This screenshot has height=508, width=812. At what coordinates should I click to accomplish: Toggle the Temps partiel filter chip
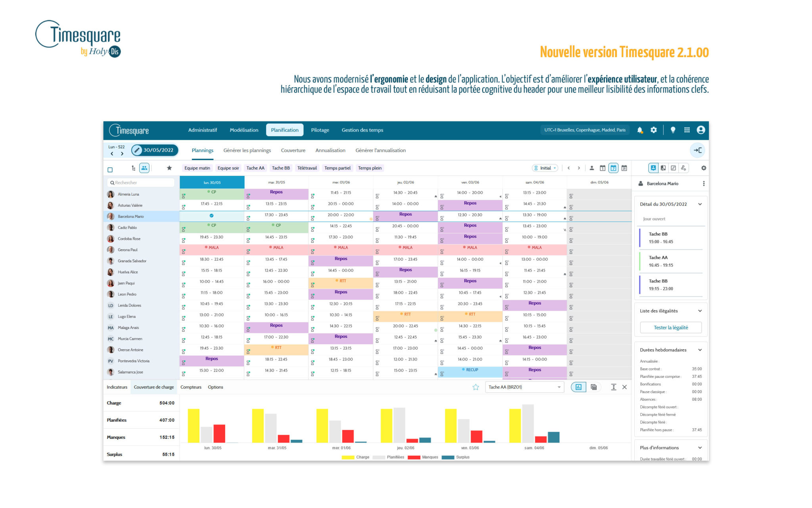(x=337, y=168)
